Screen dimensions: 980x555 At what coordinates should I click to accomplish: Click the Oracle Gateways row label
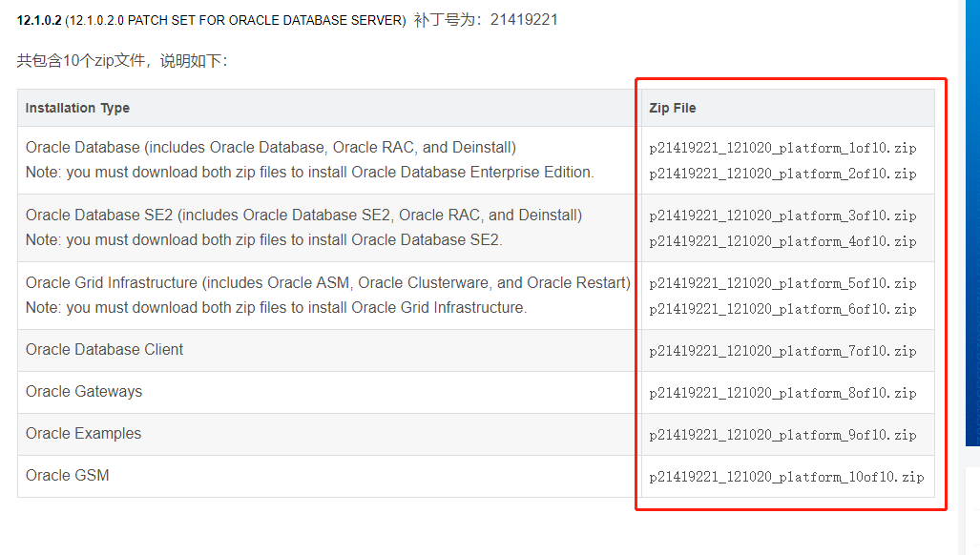coord(84,391)
